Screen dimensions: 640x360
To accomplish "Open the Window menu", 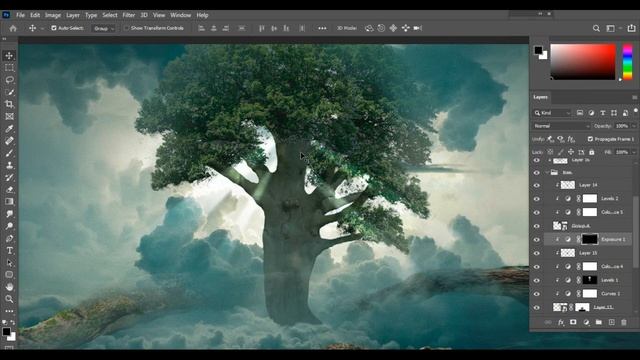I will (180, 15).
